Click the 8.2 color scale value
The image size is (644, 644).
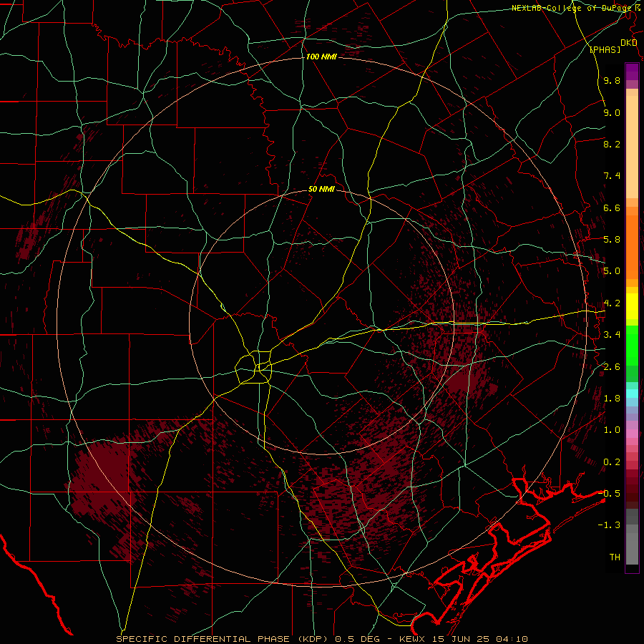(x=612, y=145)
